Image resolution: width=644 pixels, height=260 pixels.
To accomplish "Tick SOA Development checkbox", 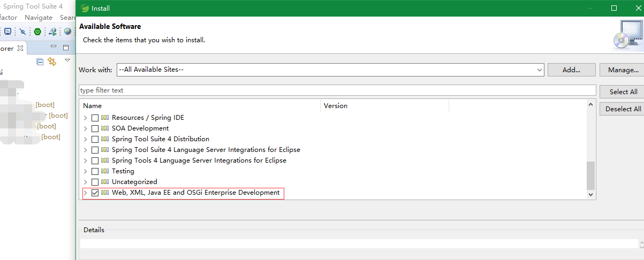I will click(95, 128).
